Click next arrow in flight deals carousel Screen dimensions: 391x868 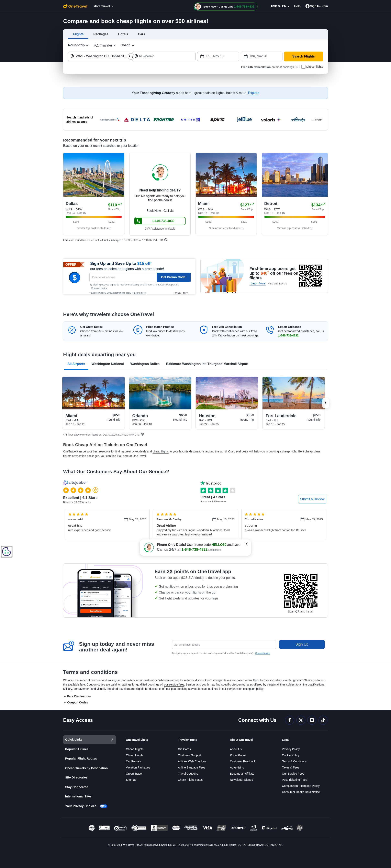pos(325,403)
